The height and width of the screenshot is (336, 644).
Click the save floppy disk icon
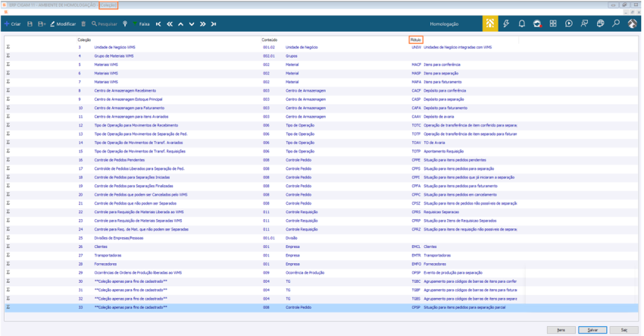(x=30, y=24)
